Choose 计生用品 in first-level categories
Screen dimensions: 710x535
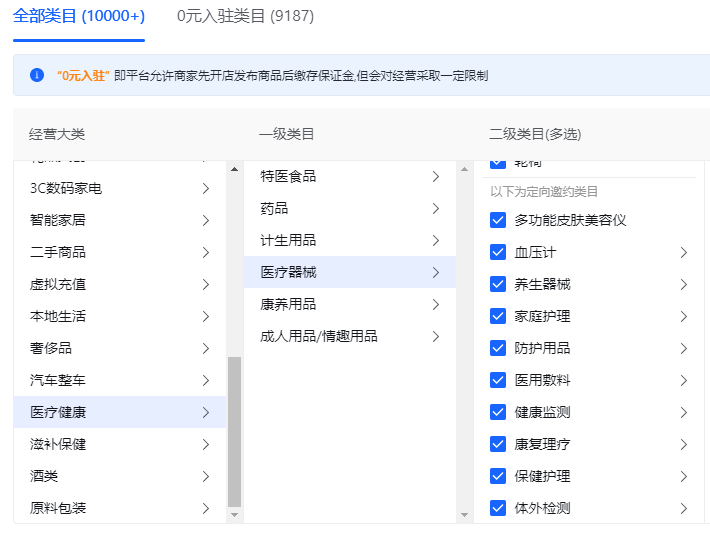point(288,240)
